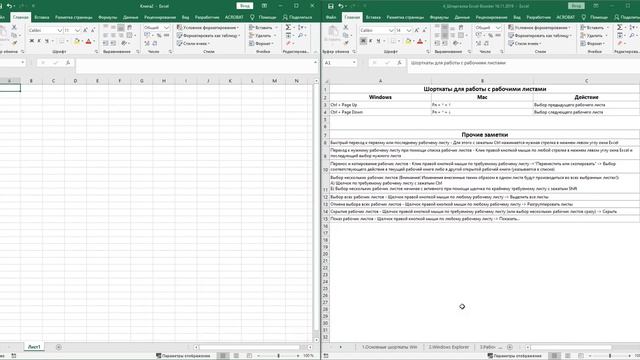This screenshot has width=640, height=360.
Task: Open Name Box A1 dropdown in the right window
Action: point(354,63)
